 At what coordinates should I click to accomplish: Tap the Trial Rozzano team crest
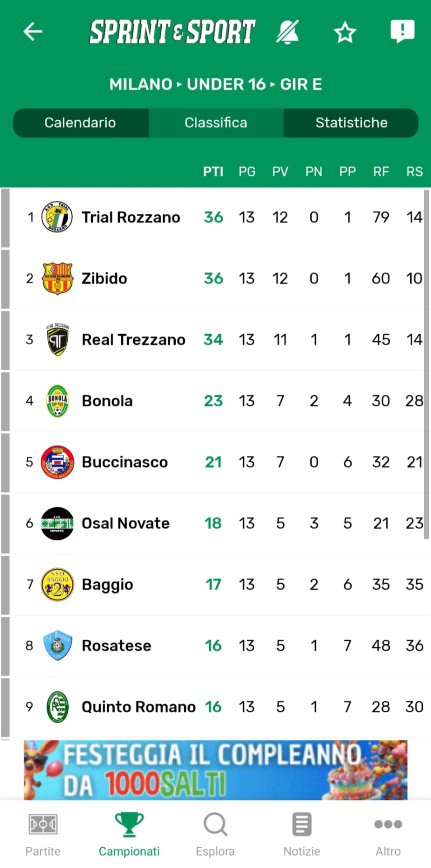pyautogui.click(x=57, y=217)
